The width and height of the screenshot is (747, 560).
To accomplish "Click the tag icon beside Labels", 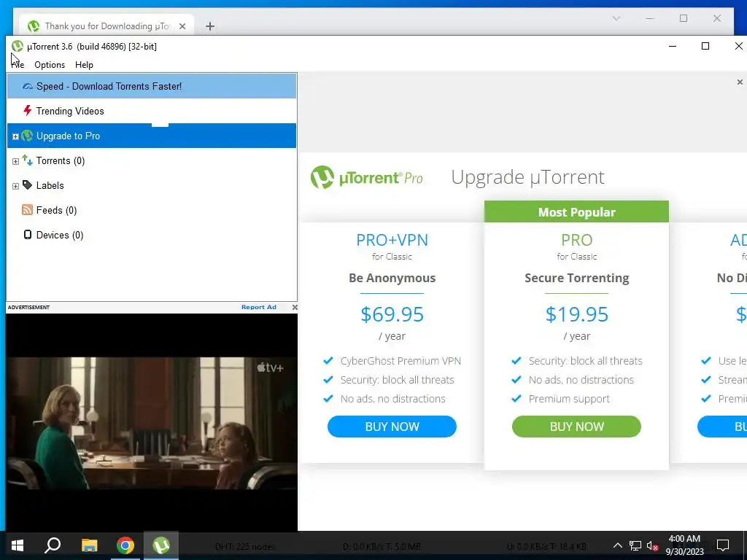I will tap(28, 185).
